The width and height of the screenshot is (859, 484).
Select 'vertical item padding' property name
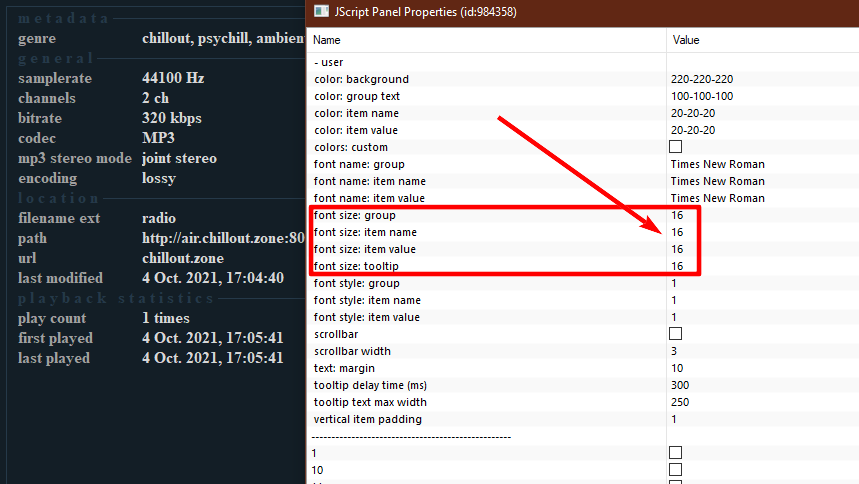coord(368,419)
